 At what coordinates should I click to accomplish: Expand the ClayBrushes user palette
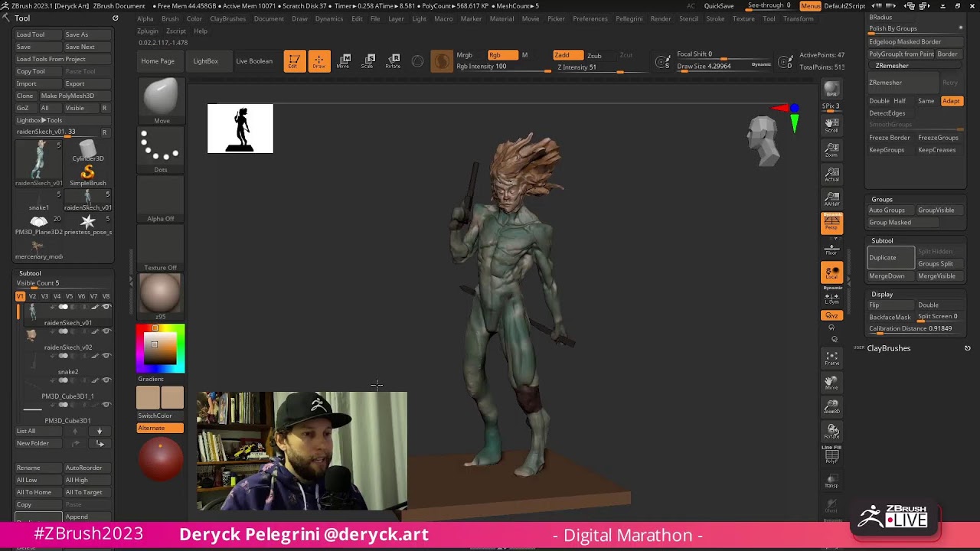889,348
